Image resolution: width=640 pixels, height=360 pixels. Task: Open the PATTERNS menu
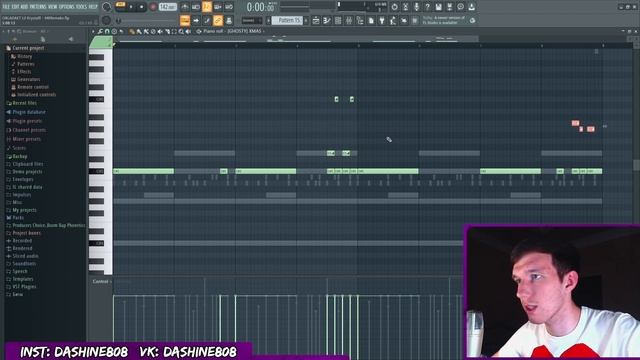click(38, 7)
